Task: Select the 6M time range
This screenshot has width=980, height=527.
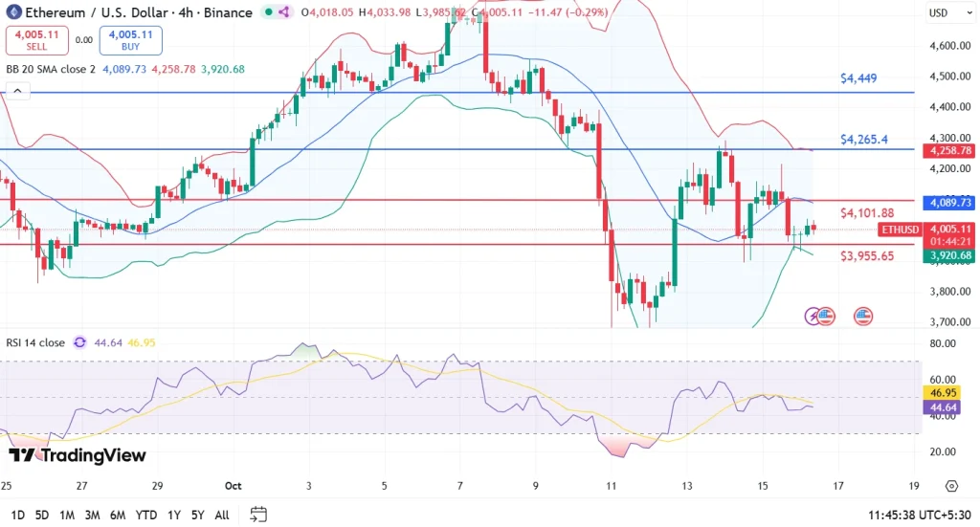Action: [118, 515]
